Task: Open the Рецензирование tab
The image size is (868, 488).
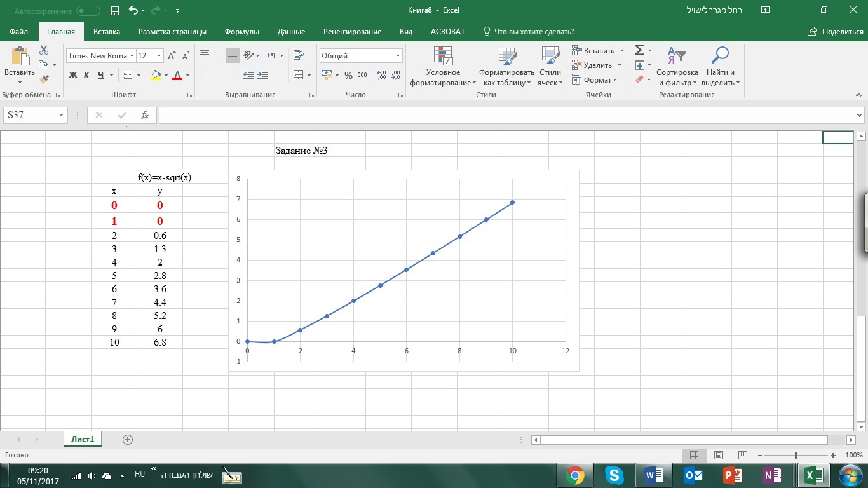Action: 352,32
